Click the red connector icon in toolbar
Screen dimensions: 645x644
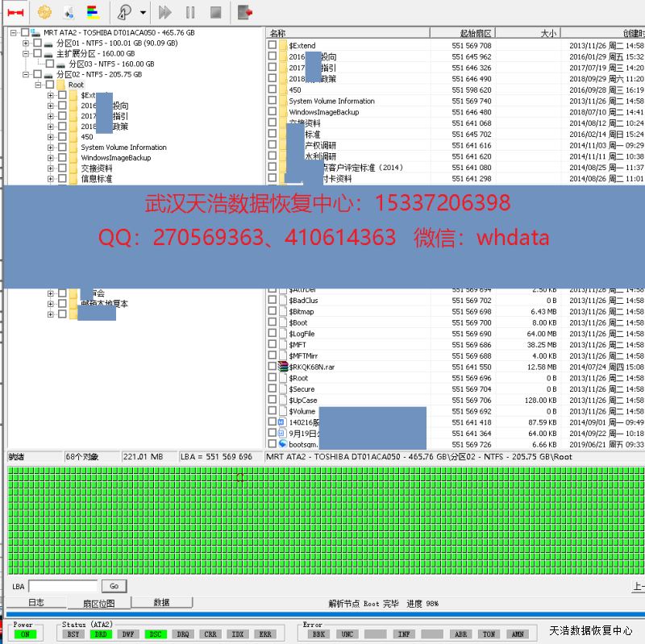(15, 12)
